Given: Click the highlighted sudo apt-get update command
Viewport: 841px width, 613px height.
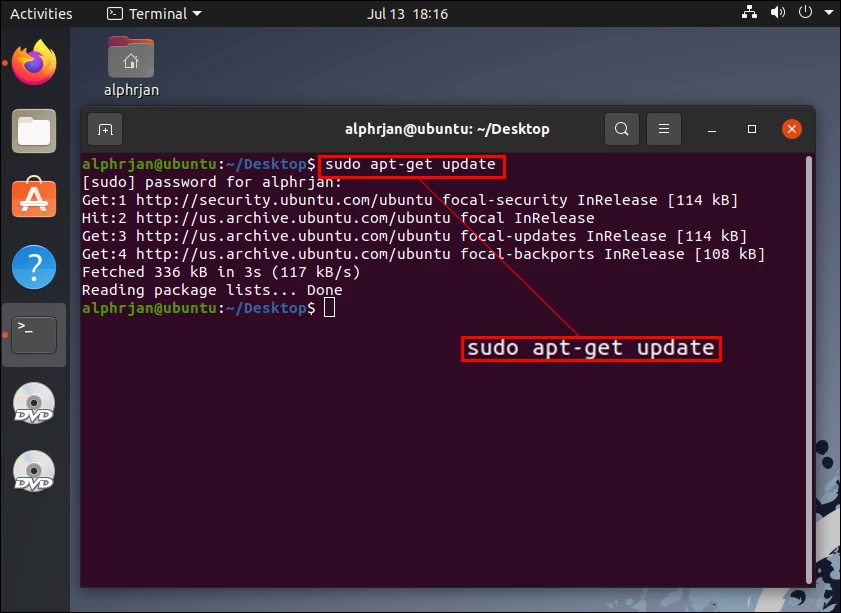Looking at the screenshot, I should pyautogui.click(x=411, y=165).
